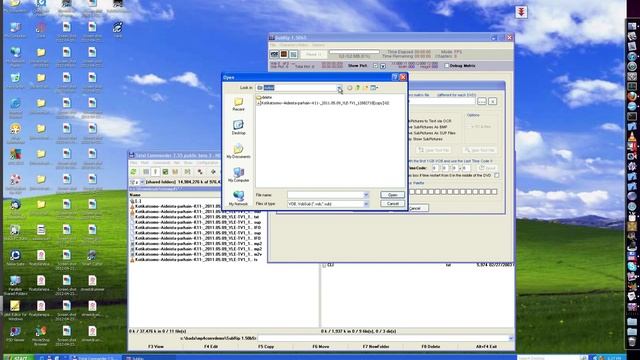Click the X clear button beside browse button
The height and width of the screenshot is (360, 640).
493,101
